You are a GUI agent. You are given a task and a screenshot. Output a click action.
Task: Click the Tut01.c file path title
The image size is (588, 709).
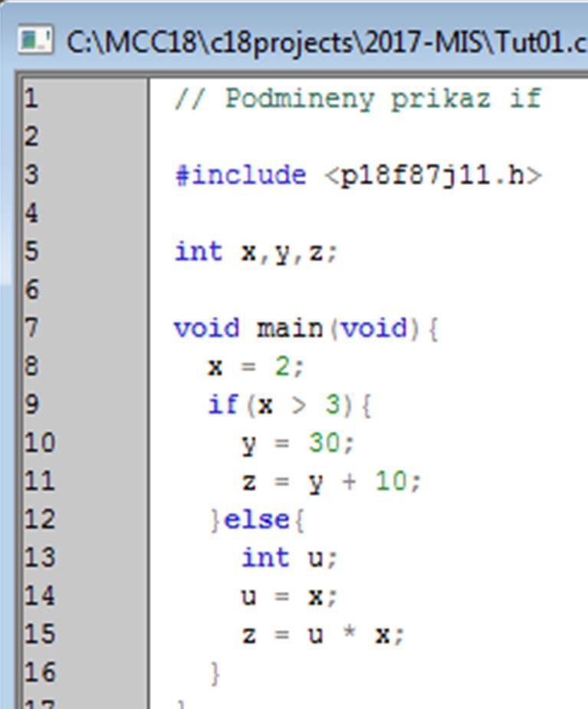click(x=327, y=41)
